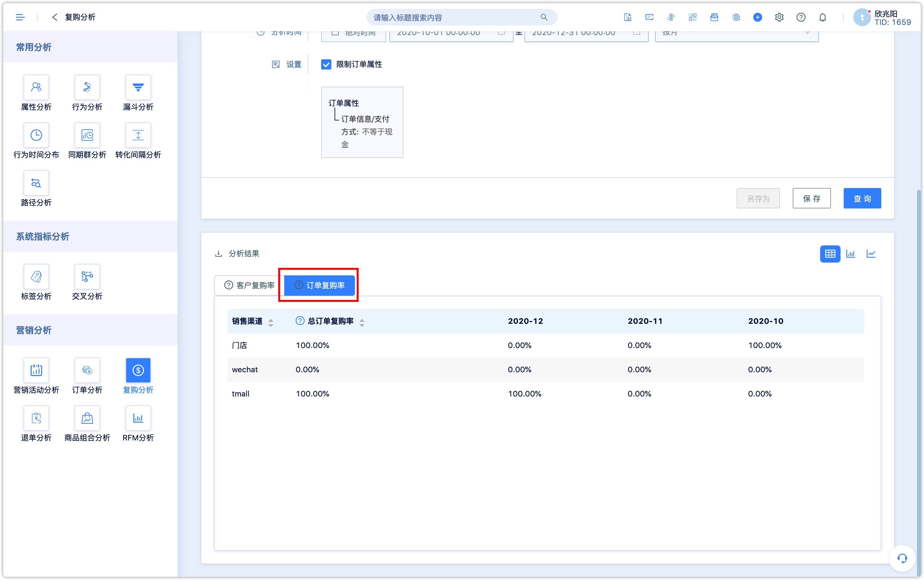This screenshot has height=580, width=924.
Task: Open the document icon in the top bar
Action: coord(628,17)
